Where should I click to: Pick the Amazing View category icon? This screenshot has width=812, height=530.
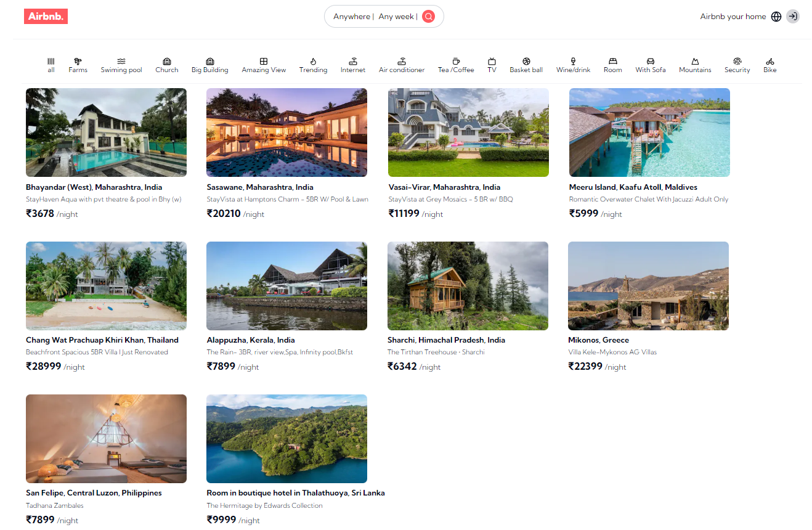point(264,62)
